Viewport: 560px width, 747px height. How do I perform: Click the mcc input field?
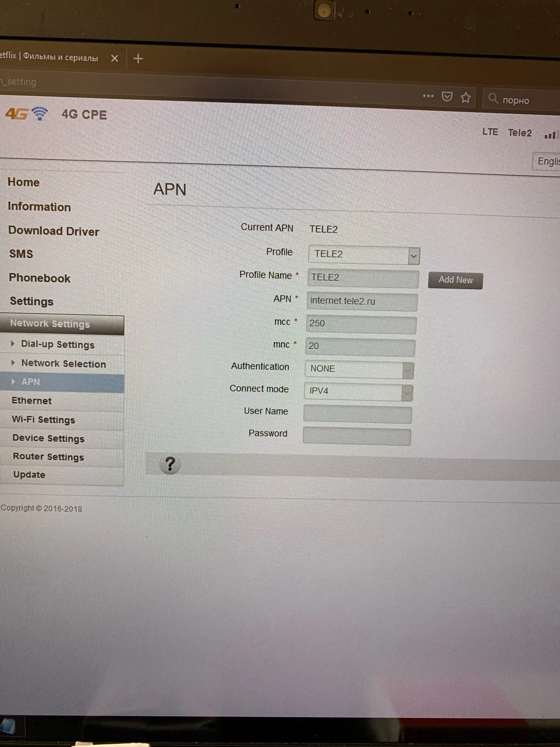361,324
